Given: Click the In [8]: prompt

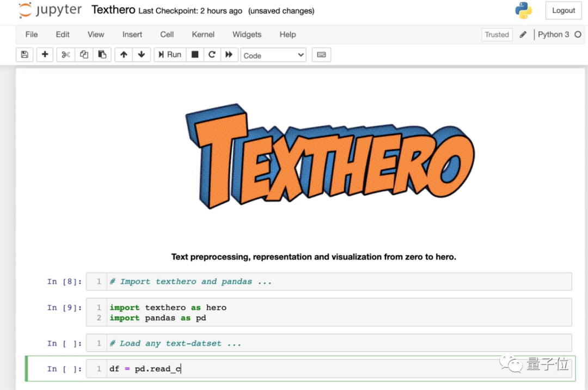Looking at the screenshot, I should click(x=64, y=282).
